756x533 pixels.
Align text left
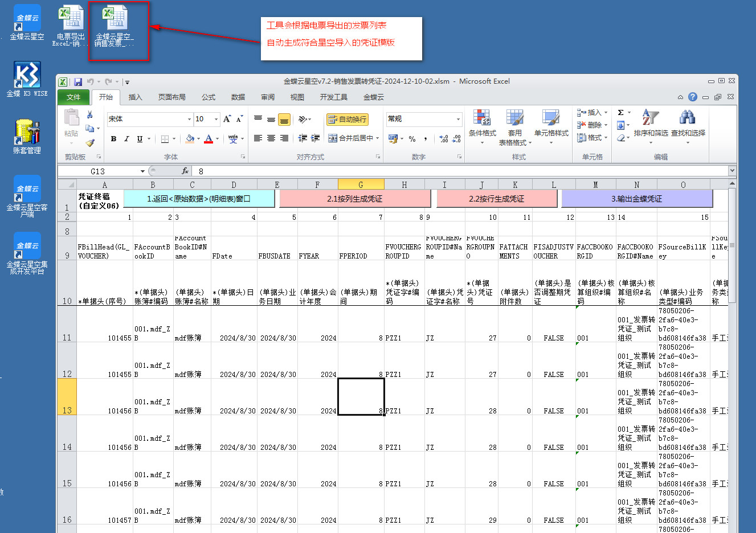click(x=258, y=138)
